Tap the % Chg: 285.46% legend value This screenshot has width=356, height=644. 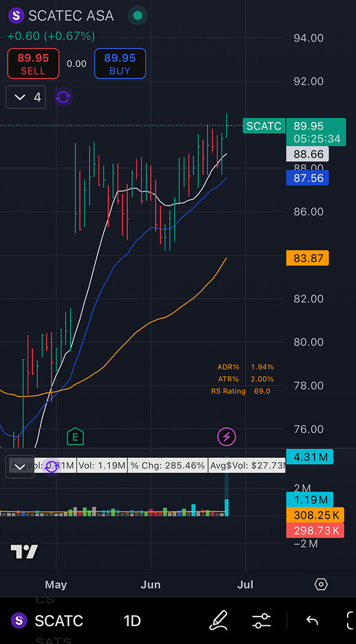coord(167,465)
